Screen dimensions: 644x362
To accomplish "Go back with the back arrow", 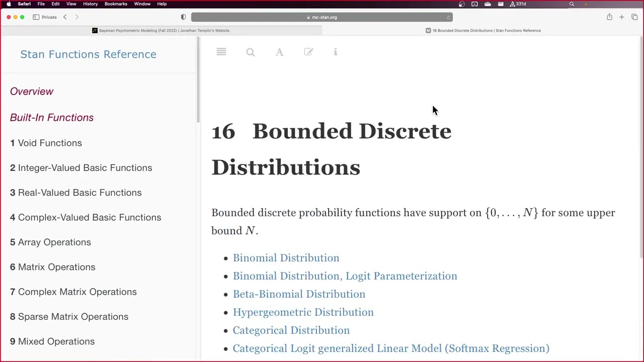I will [x=65, y=17].
